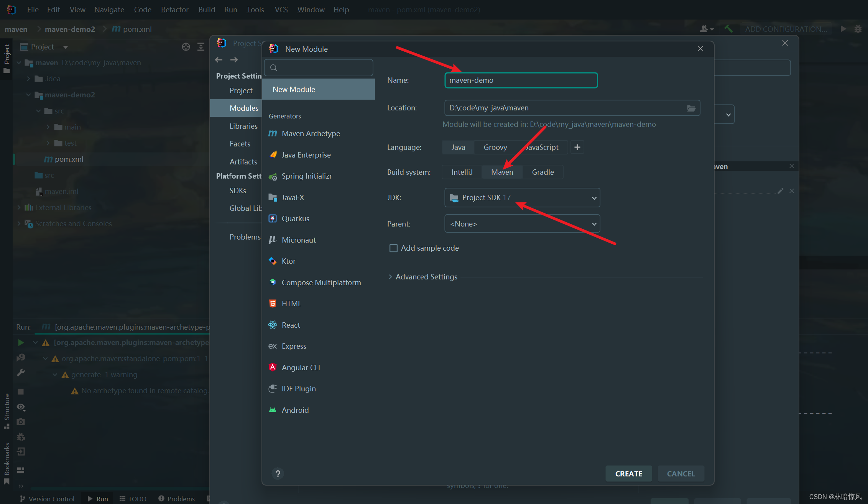
Task: Click the module Name input field
Action: pos(521,80)
